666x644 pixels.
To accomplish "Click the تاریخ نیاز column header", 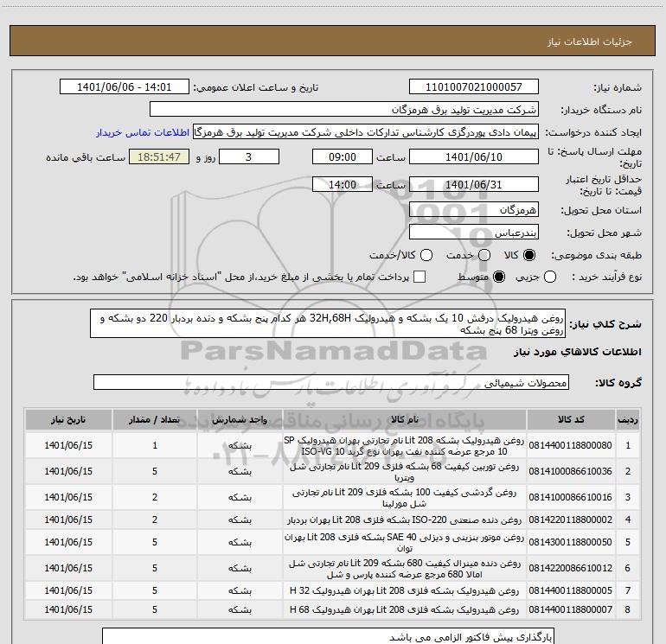I will (68, 419).
